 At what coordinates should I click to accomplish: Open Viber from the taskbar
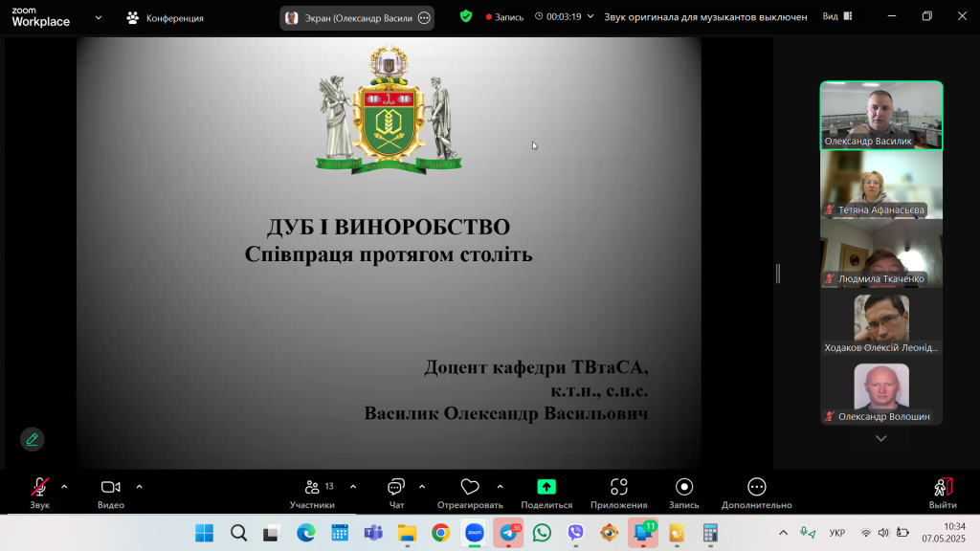(x=575, y=533)
